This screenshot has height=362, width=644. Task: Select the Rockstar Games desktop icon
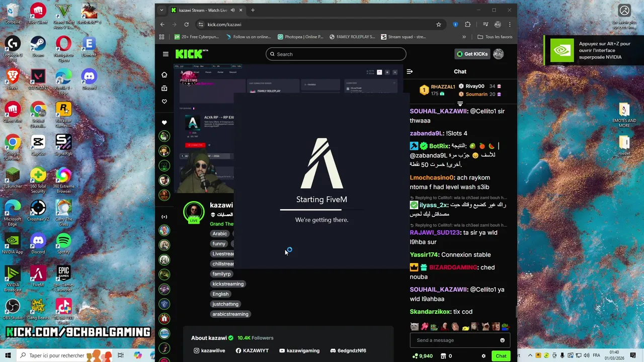coord(63,115)
